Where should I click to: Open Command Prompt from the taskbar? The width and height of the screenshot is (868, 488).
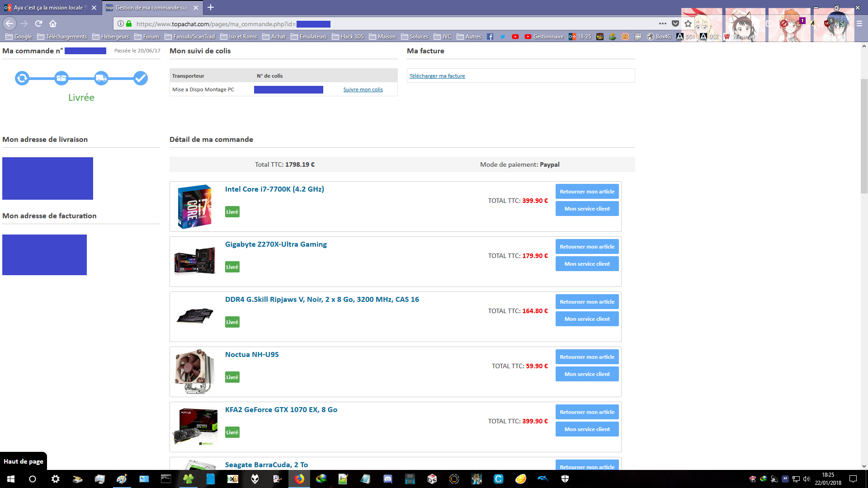pos(166,479)
